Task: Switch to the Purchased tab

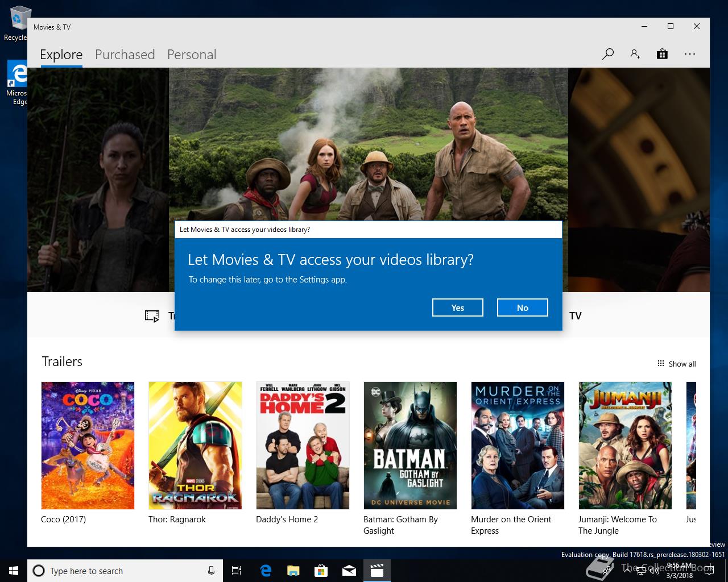Action: click(x=125, y=55)
